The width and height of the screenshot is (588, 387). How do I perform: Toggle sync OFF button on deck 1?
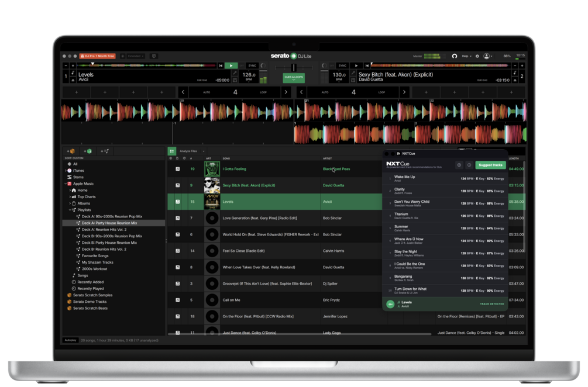[x=242, y=65]
